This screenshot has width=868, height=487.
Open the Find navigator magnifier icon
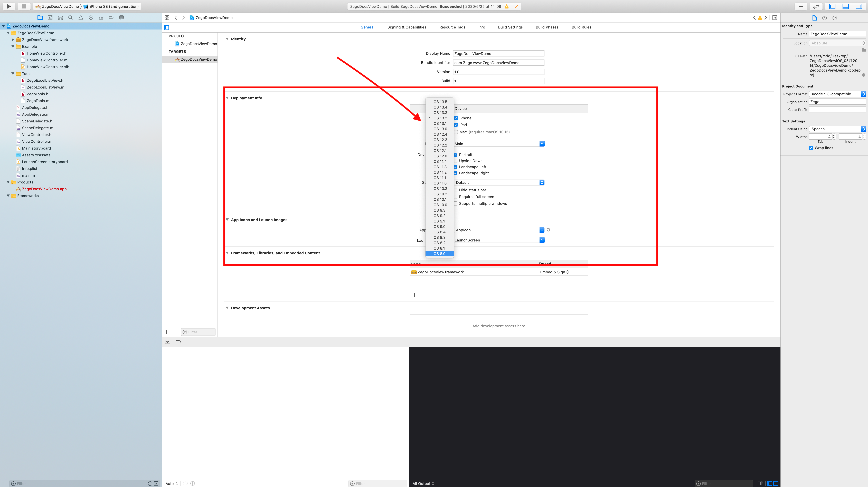pyautogui.click(x=70, y=17)
